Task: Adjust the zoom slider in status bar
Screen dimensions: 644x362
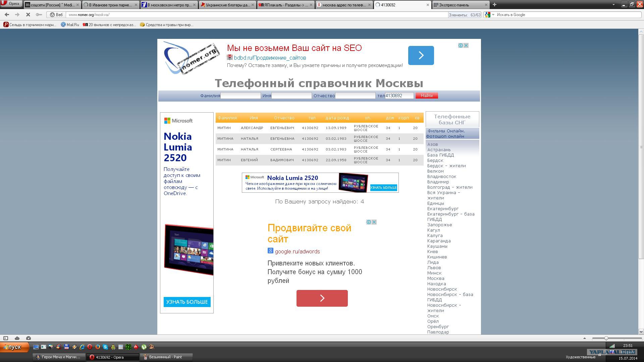Action: click(x=606, y=338)
